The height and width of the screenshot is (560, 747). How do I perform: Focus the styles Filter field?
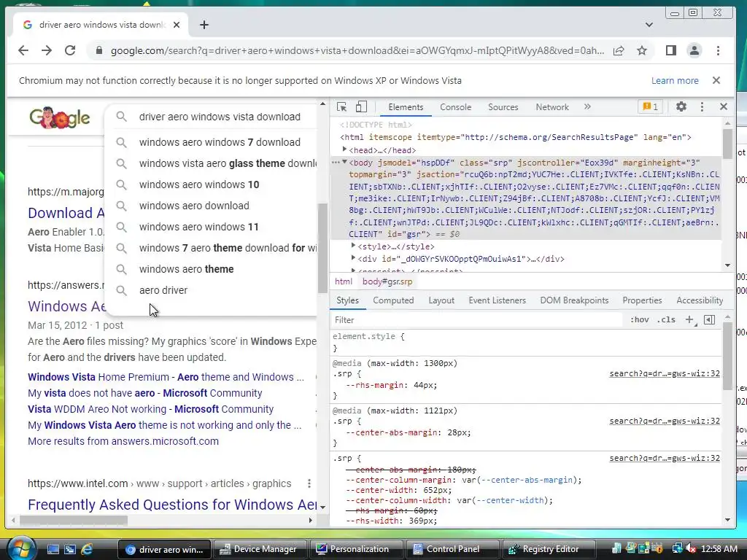click(477, 320)
